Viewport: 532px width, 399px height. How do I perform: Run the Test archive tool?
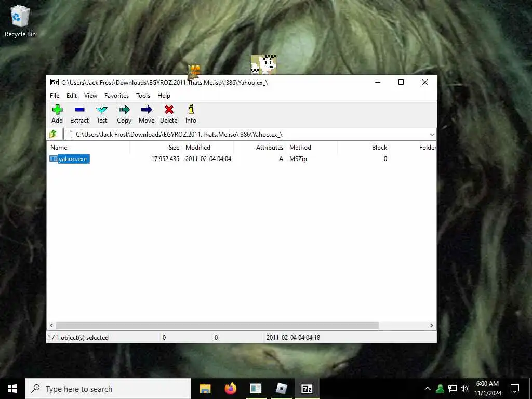point(101,110)
